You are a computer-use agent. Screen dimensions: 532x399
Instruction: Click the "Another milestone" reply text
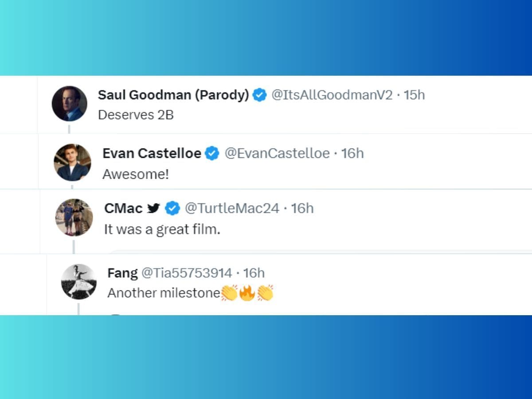click(164, 293)
